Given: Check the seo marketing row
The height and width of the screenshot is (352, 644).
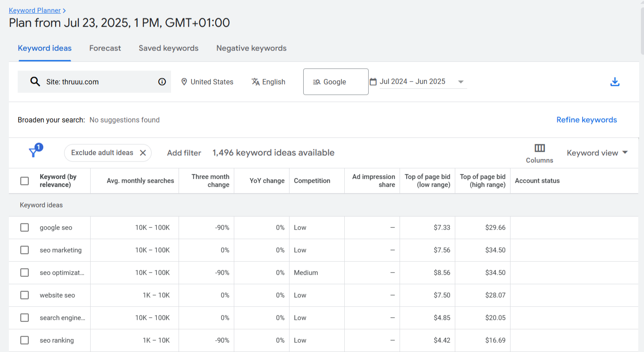Looking at the screenshot, I should point(25,250).
